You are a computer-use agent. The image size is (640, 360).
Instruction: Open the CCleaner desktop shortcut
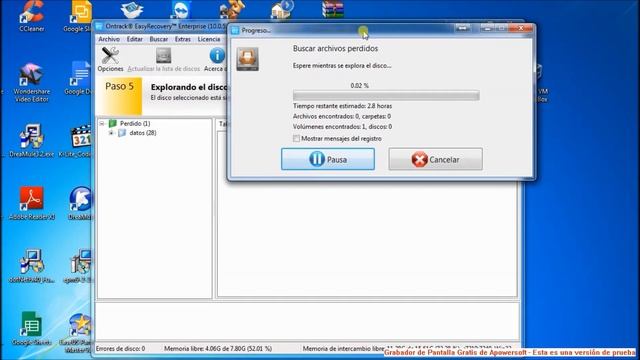[31, 11]
